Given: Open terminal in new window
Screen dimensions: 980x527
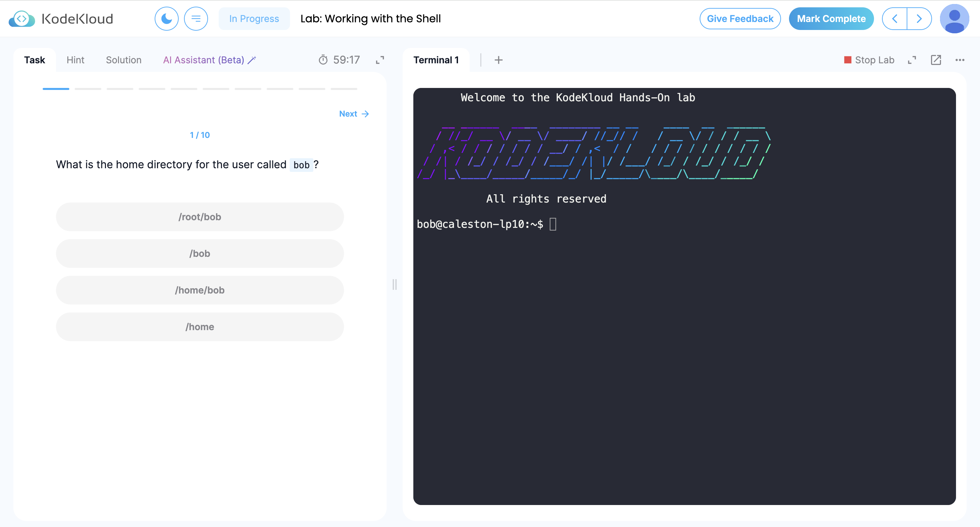Looking at the screenshot, I should pos(936,60).
